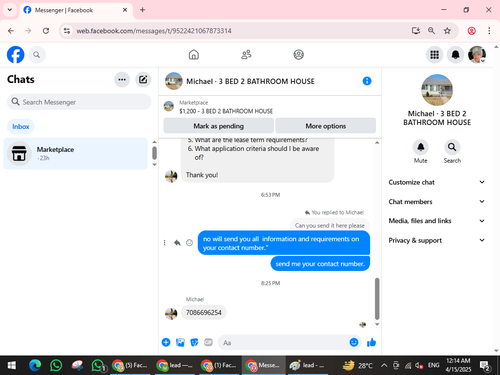This screenshot has height=375, width=500.
Task: Send a thumbs-up like
Action: click(371, 342)
